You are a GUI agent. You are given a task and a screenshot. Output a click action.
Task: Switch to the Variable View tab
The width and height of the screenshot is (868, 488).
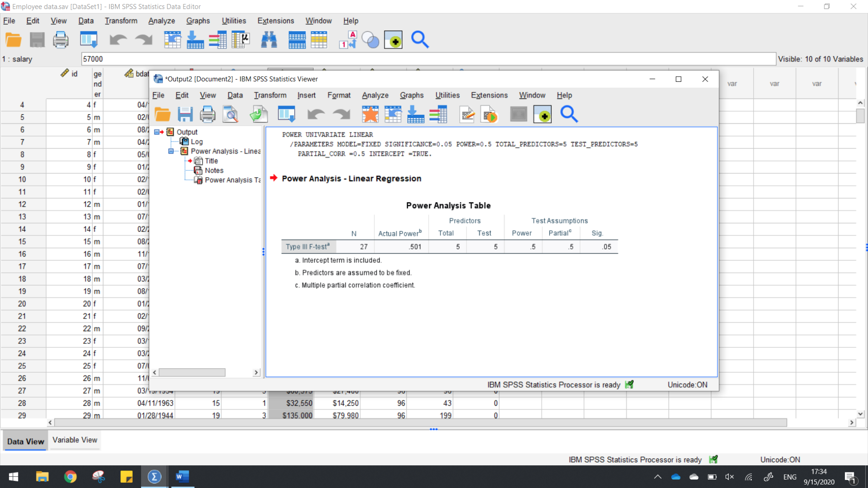[x=75, y=440]
